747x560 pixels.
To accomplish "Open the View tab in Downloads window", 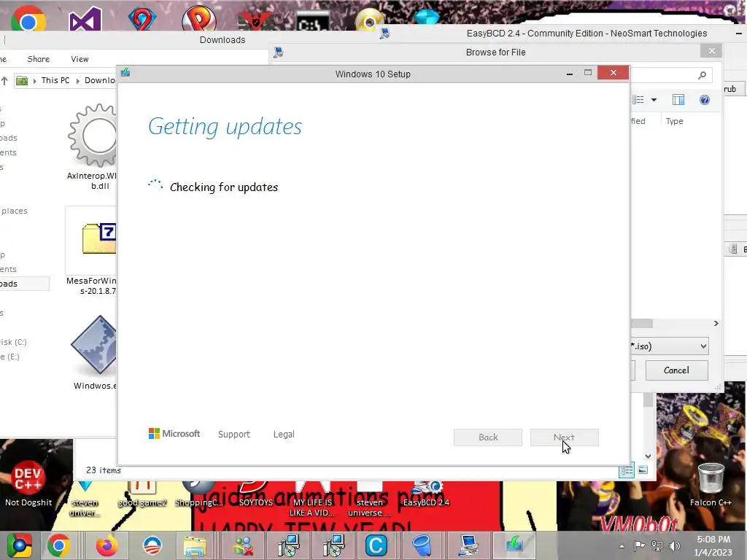I will 80,59.
